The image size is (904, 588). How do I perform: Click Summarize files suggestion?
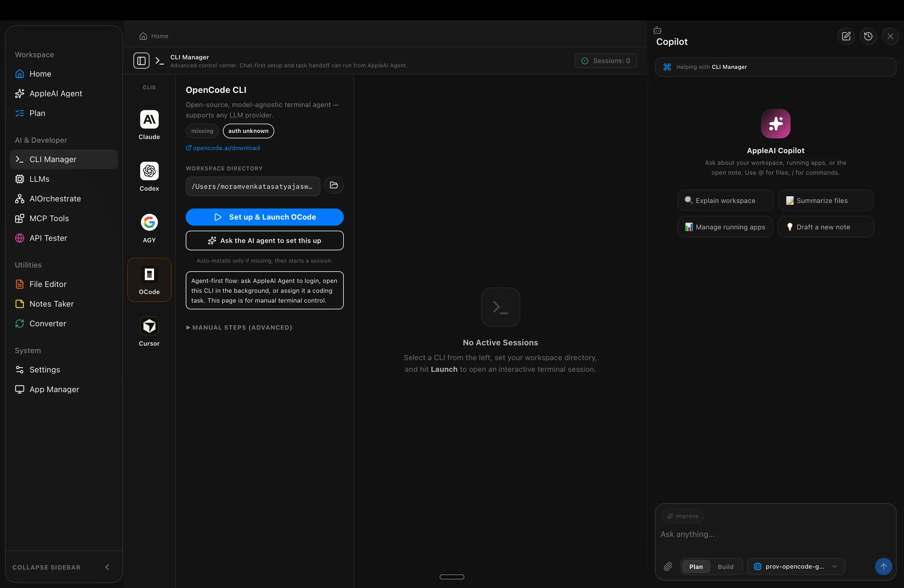(x=826, y=200)
